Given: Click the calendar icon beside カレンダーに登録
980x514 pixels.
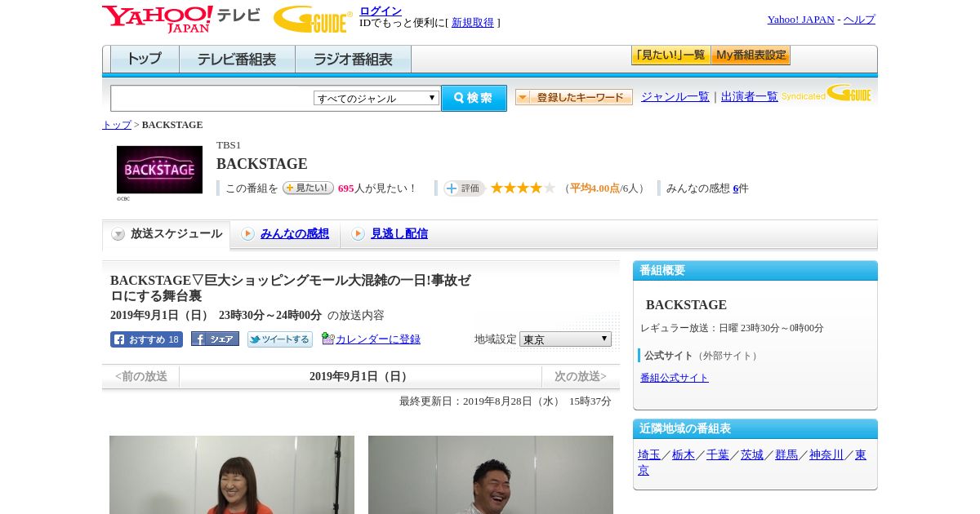Looking at the screenshot, I should coord(328,339).
